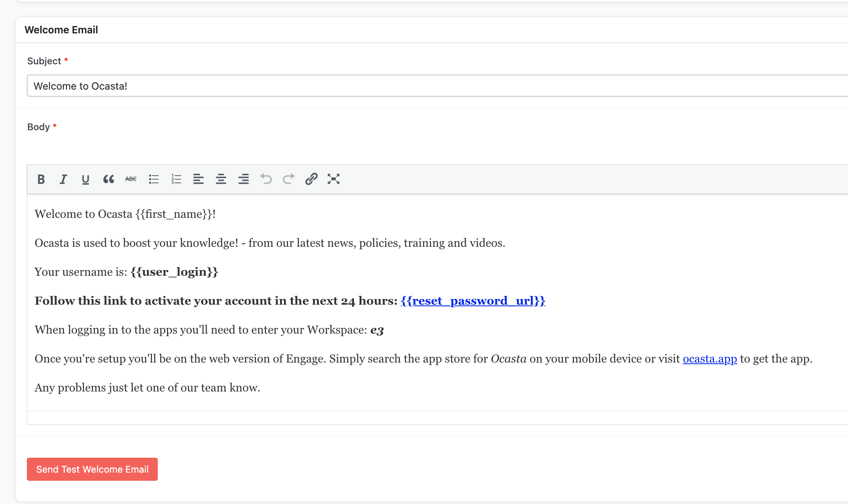
Task: Underline the selected text
Action: (x=85, y=179)
